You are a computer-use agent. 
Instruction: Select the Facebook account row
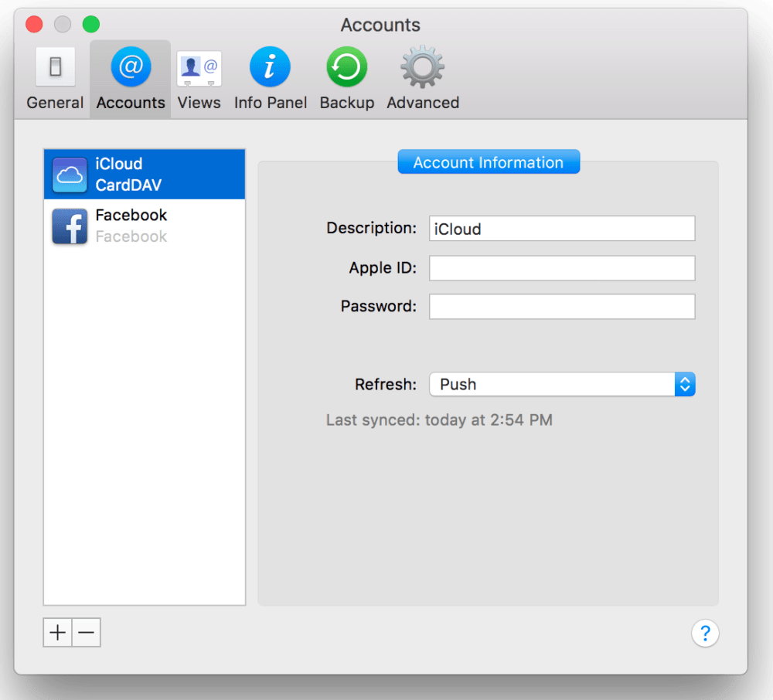[x=145, y=226]
